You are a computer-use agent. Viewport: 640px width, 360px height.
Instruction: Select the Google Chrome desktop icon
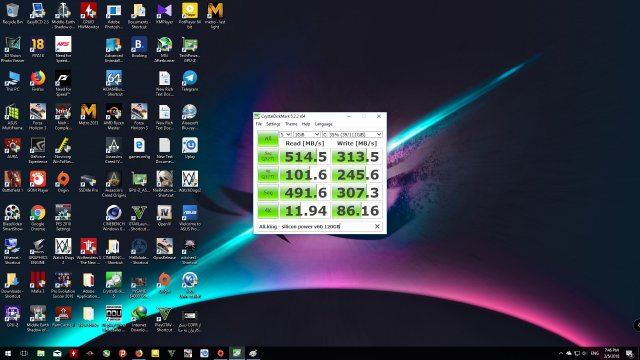tap(38, 218)
